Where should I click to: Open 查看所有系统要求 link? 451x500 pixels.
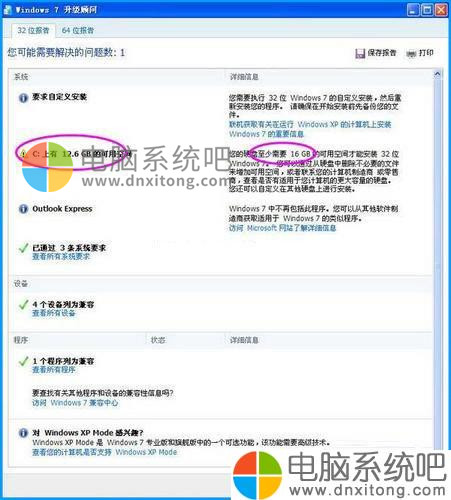pos(61,257)
